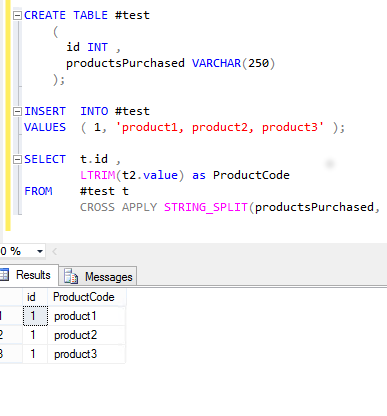The height and width of the screenshot is (416, 387).
Task: Click the VALUES keyword
Action: pyautogui.click(x=45, y=127)
